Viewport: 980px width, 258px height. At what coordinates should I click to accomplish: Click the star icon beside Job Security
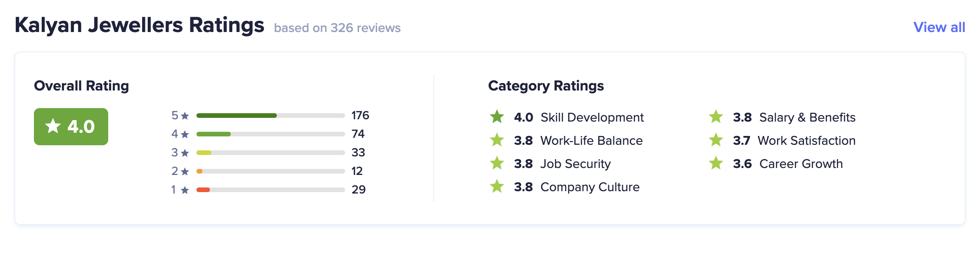(x=497, y=163)
